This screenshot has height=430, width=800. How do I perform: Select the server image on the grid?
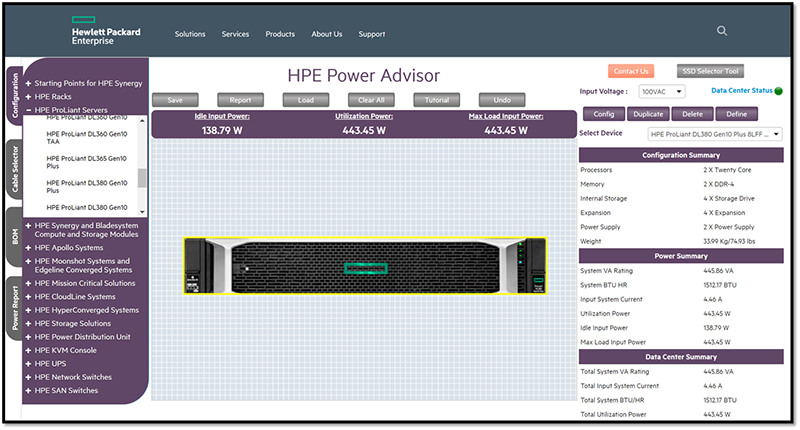click(x=365, y=265)
